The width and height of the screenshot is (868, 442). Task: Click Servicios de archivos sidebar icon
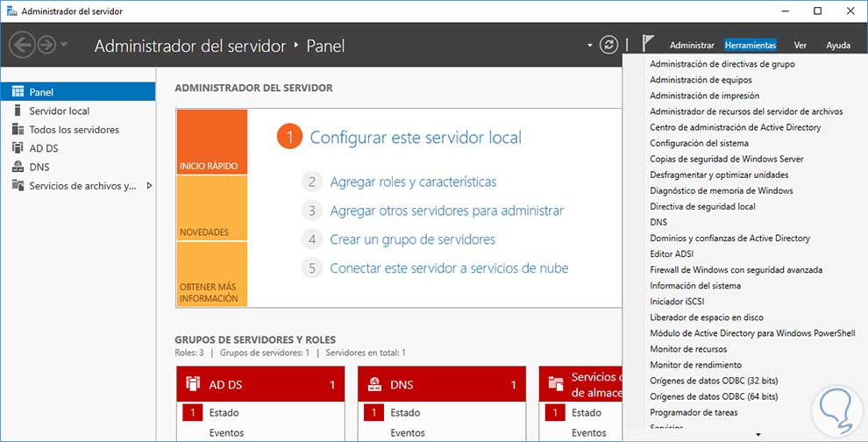(18, 185)
